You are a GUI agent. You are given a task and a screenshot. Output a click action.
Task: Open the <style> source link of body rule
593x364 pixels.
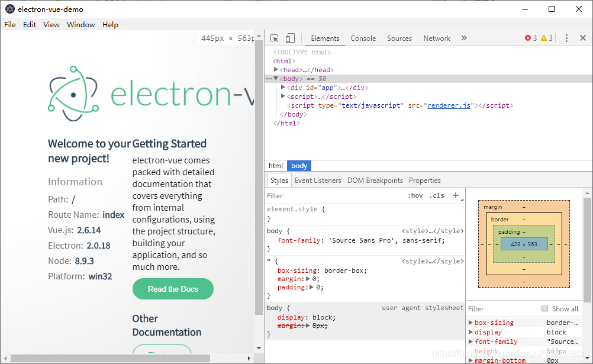pos(432,231)
